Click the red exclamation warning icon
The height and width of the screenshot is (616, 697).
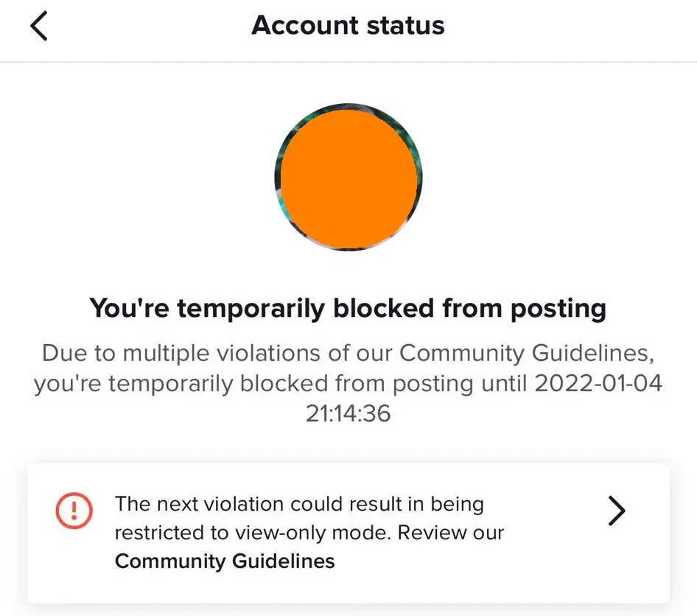click(x=74, y=510)
